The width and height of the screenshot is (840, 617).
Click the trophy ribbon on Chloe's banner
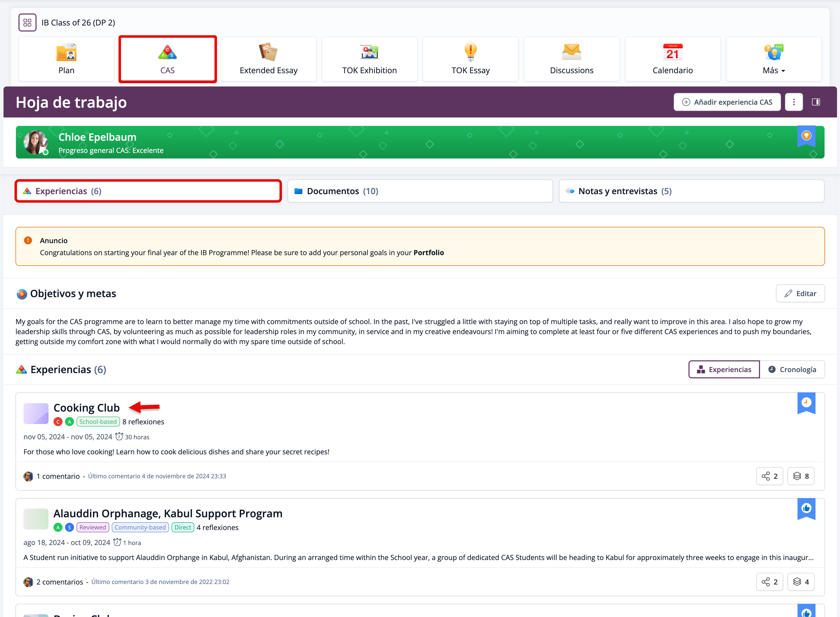click(x=806, y=136)
